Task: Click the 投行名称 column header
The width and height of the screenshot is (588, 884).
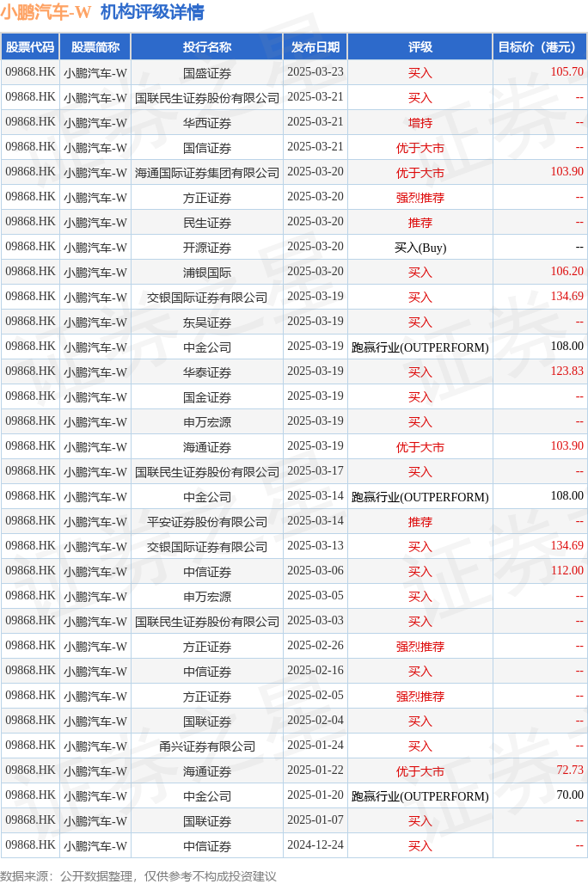Action: tap(207, 46)
